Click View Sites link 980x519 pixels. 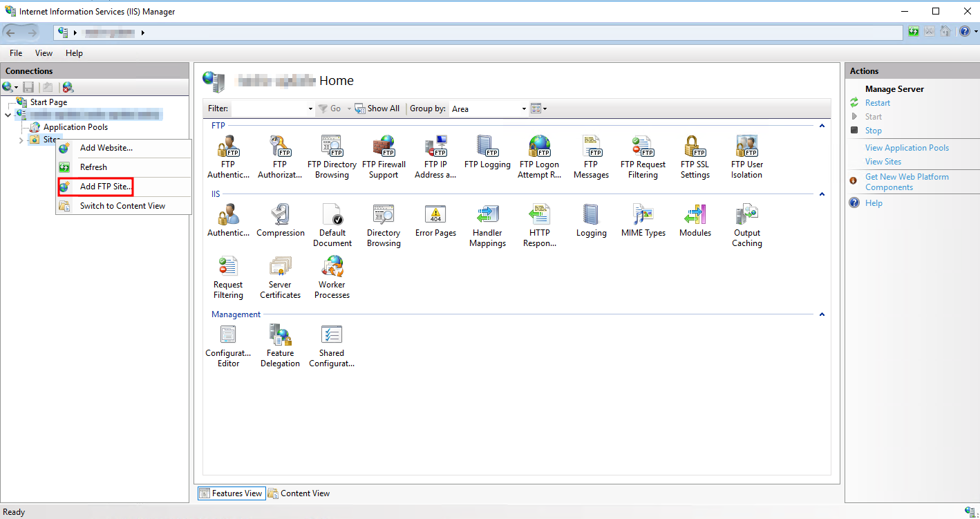tap(883, 162)
